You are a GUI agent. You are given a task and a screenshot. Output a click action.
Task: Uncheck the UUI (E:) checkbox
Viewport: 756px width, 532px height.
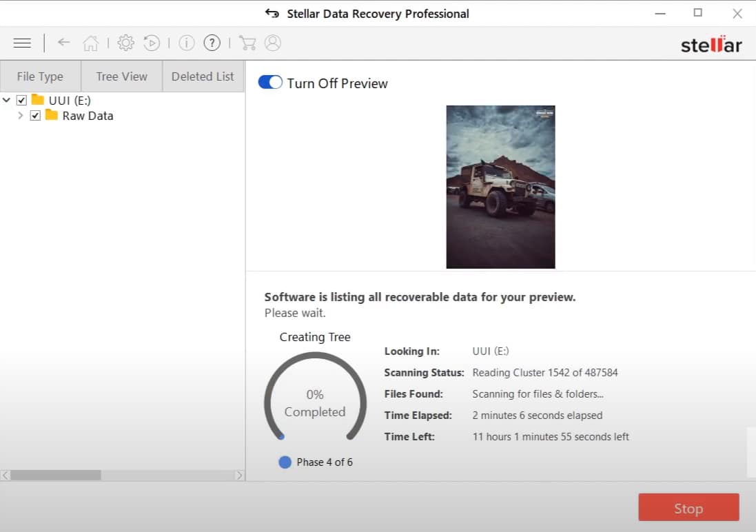(21, 101)
